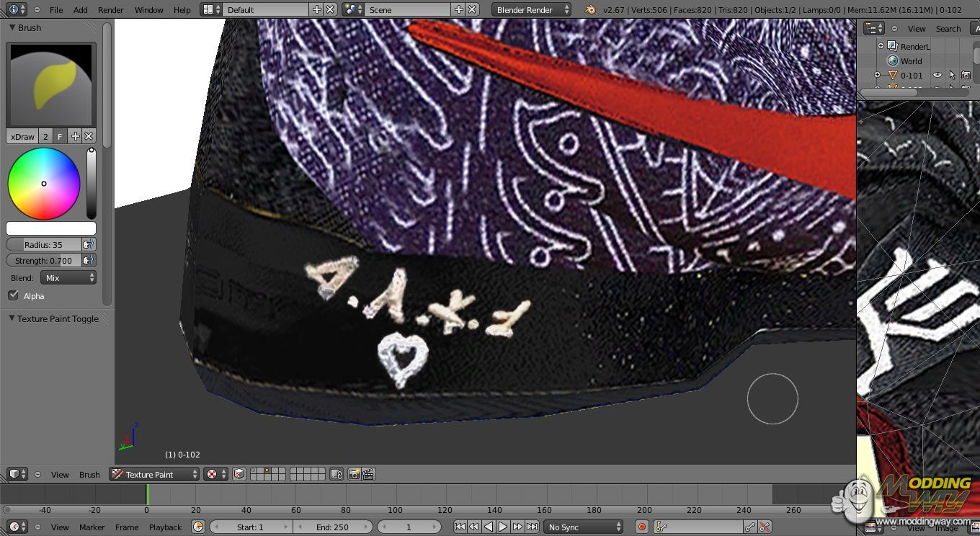Open the File menu
This screenshot has height=536, width=980.
pyautogui.click(x=56, y=9)
